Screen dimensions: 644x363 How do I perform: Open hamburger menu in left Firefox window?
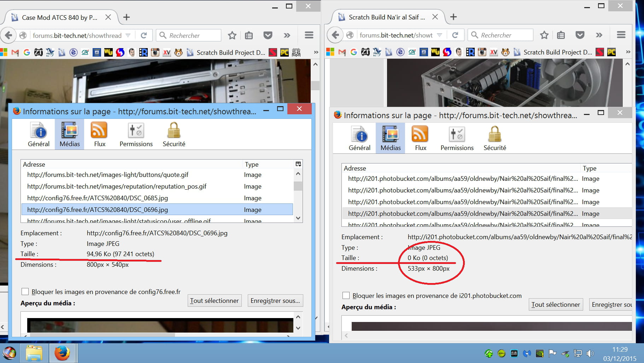click(309, 35)
